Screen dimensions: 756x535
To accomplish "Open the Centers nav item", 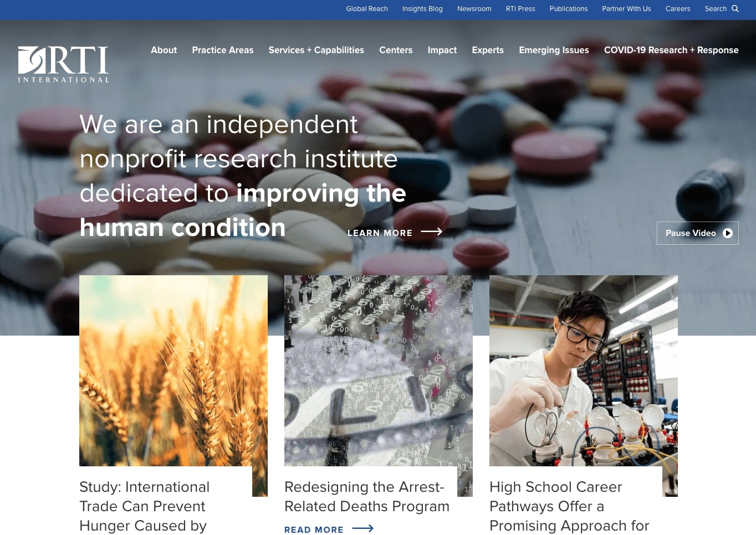I will point(396,50).
